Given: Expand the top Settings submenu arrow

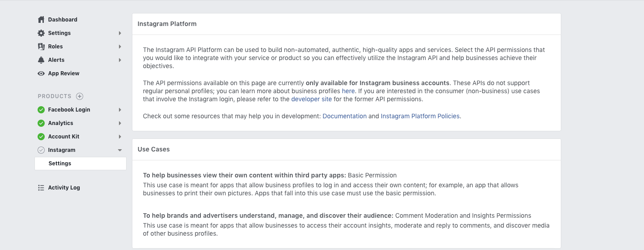Looking at the screenshot, I should tap(120, 33).
